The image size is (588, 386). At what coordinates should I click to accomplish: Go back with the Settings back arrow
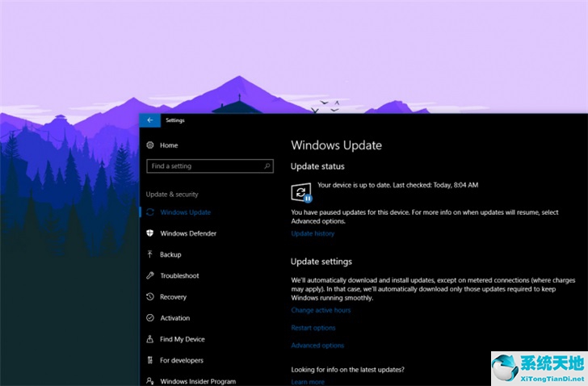pos(150,120)
